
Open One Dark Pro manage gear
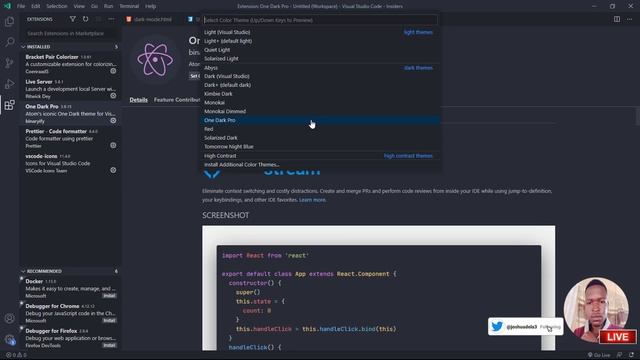tap(113, 121)
